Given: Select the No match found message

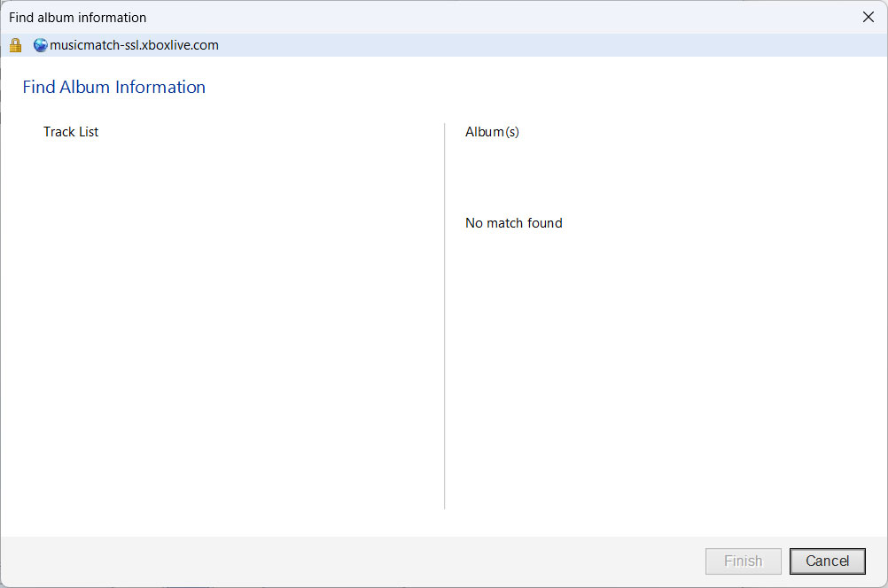Looking at the screenshot, I should (x=513, y=222).
